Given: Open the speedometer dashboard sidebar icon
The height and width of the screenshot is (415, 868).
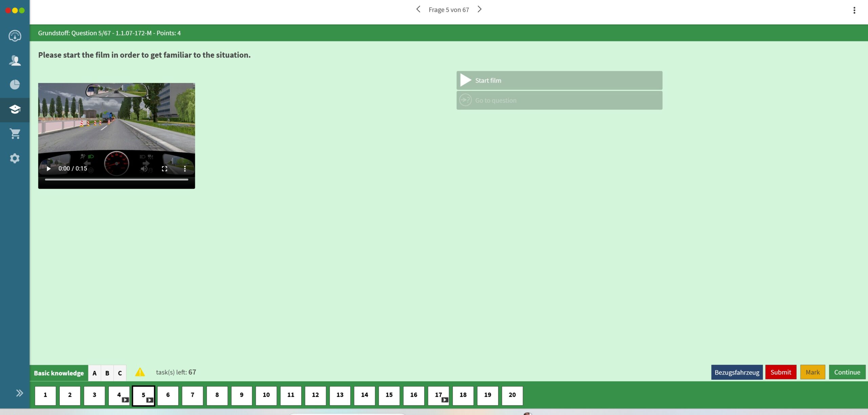Looking at the screenshot, I should [15, 36].
